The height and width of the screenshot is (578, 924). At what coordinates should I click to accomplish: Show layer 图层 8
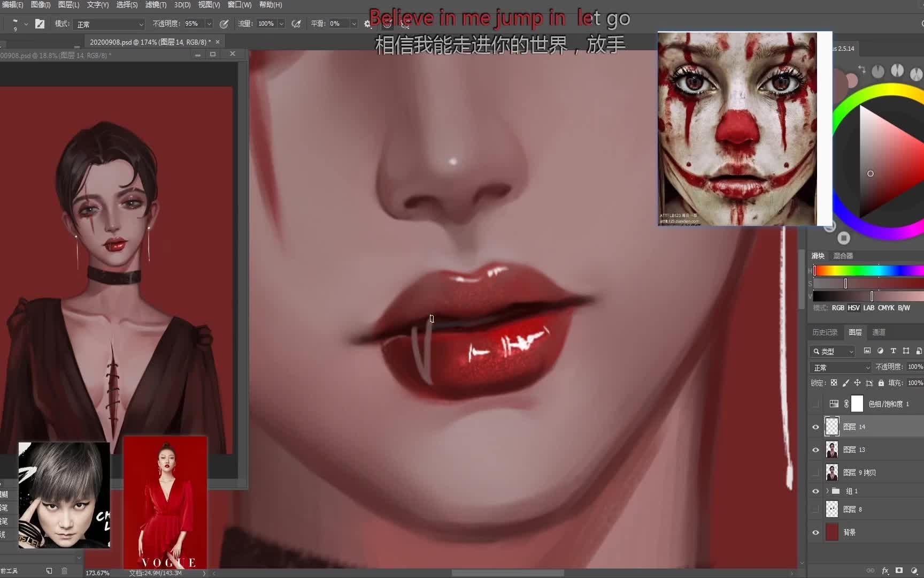[x=815, y=509]
